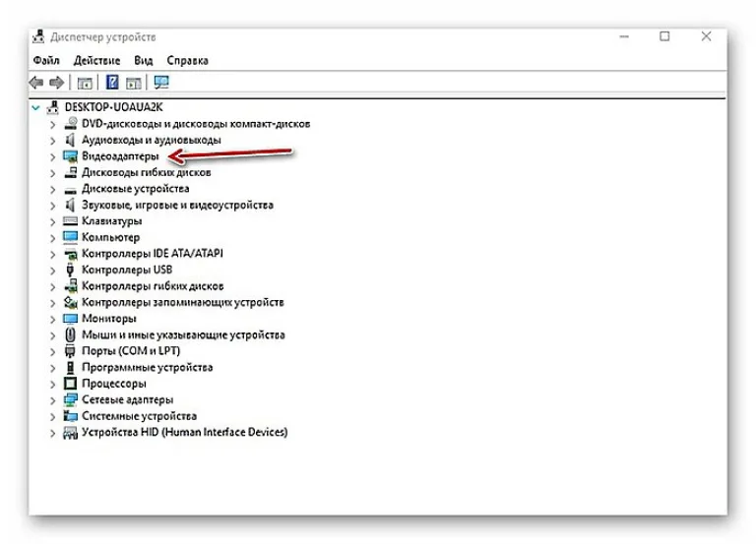Select Контроллеры гибких дисков label
This screenshot has width=756, height=544.
153,286
